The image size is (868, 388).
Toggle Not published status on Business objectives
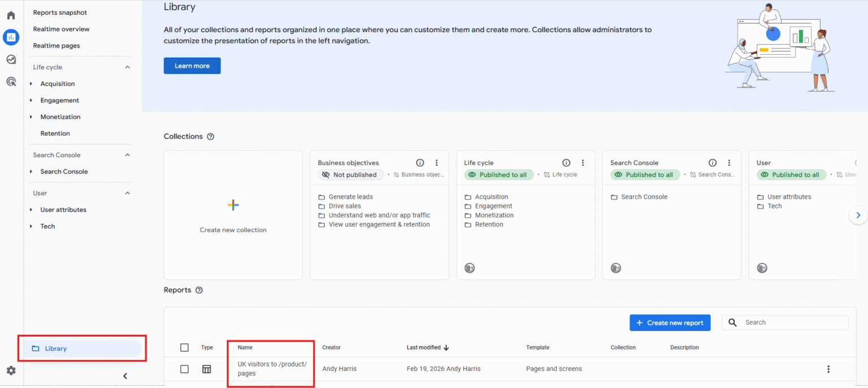coord(350,175)
